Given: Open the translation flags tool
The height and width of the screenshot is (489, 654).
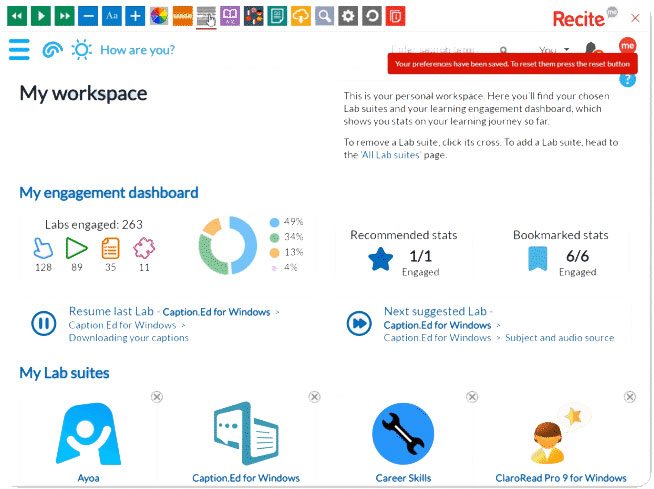Looking at the screenshot, I should (254, 16).
